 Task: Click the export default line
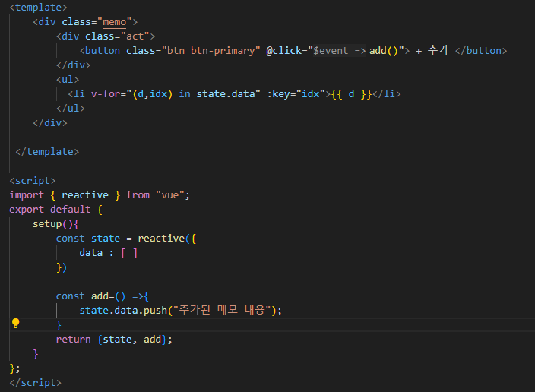55,210
